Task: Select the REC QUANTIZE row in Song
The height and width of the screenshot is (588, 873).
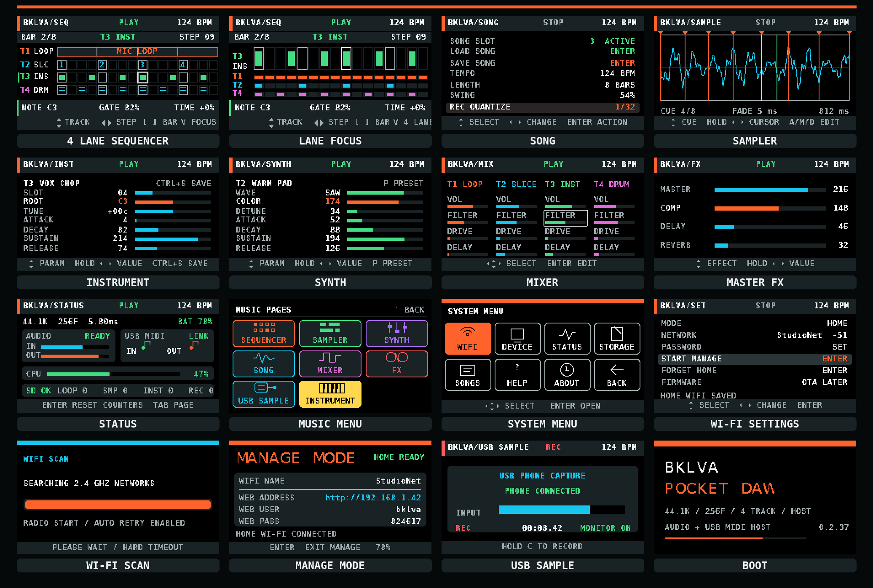Action: (x=542, y=107)
